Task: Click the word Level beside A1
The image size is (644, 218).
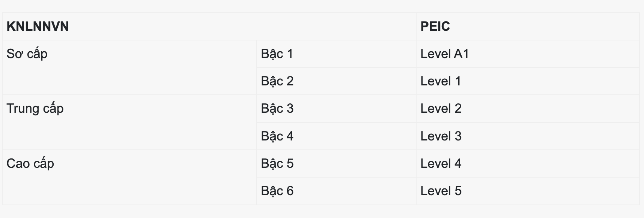Action: point(435,54)
